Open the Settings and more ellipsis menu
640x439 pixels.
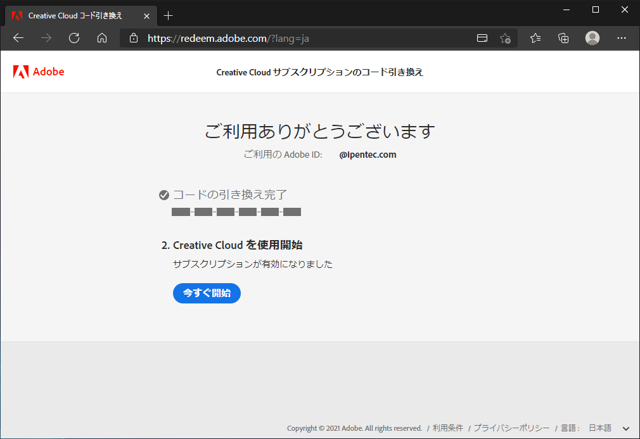pos(621,38)
